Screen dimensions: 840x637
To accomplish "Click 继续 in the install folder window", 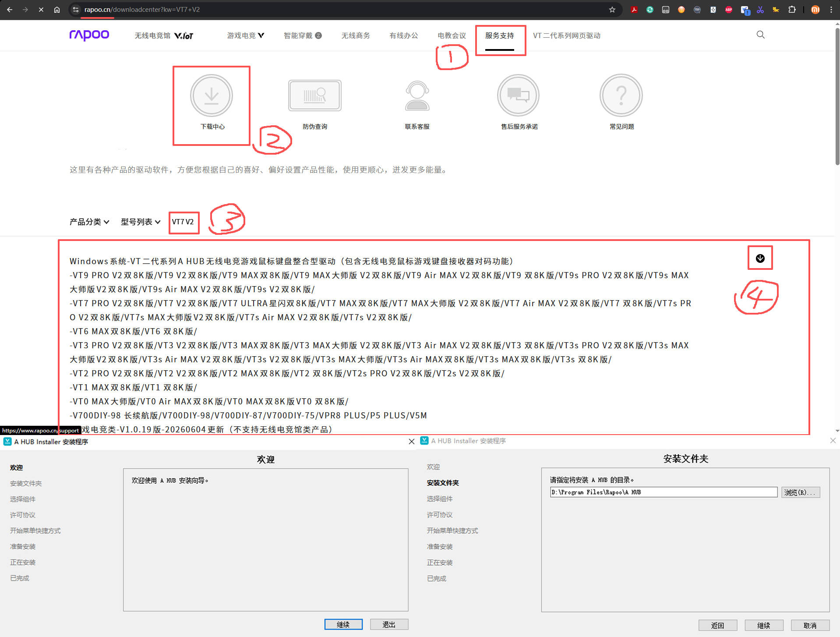I will pyautogui.click(x=764, y=625).
